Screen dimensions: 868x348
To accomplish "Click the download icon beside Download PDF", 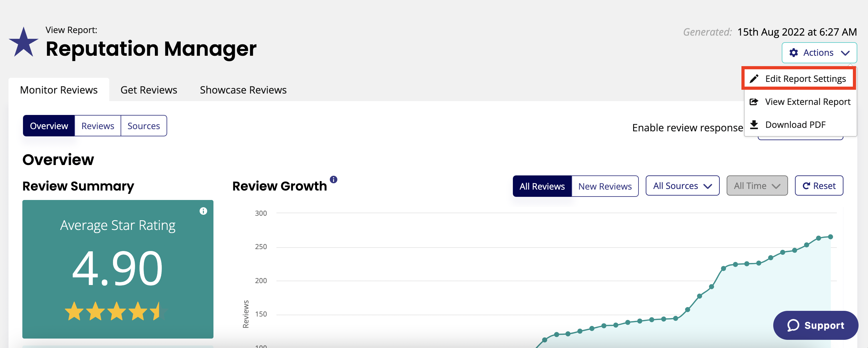I will (x=754, y=125).
